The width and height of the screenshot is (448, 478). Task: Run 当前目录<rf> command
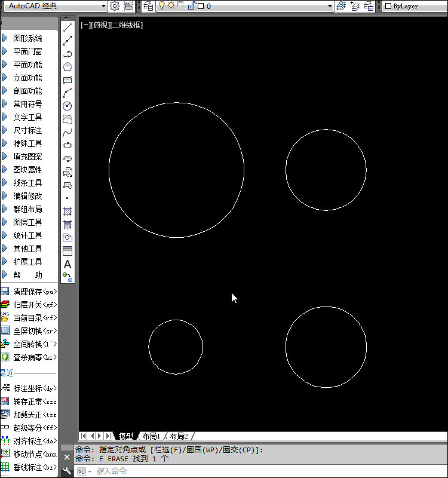pos(29,318)
